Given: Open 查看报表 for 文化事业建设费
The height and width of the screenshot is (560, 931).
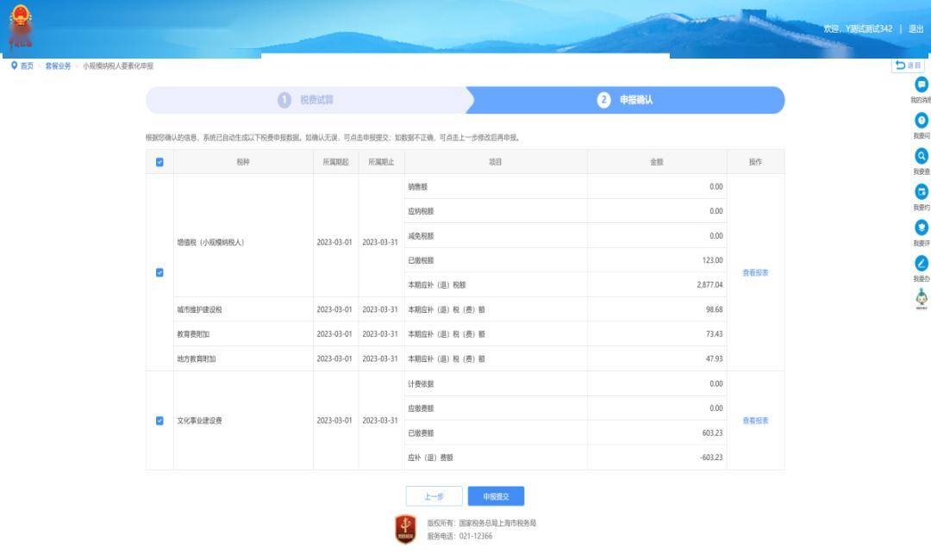Looking at the screenshot, I should click(x=755, y=420).
